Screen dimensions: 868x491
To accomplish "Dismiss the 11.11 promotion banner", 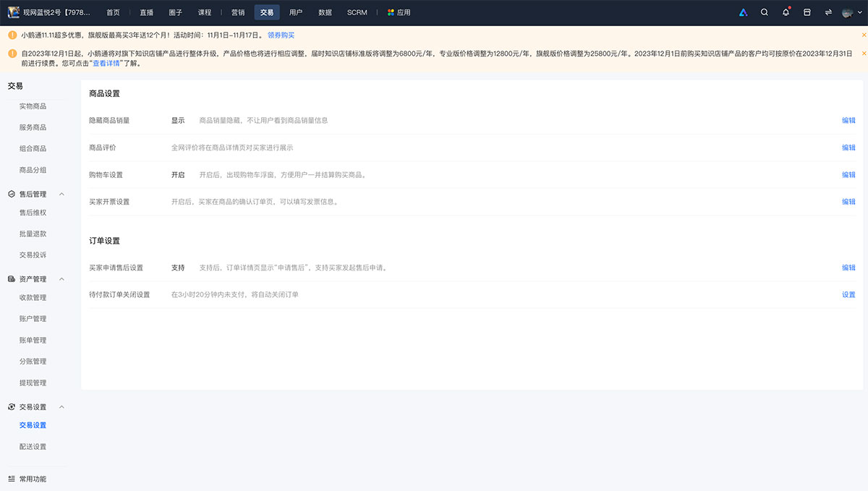I will 863,35.
